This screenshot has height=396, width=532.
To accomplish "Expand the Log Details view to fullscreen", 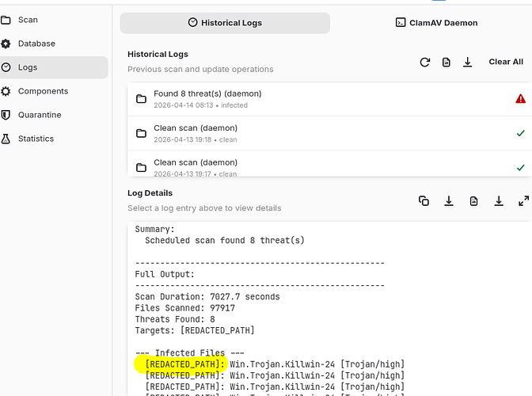I will tap(523, 201).
